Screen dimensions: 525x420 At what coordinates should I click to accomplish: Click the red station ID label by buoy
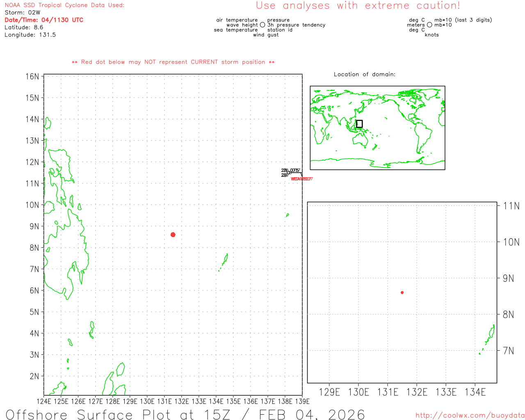tap(301, 179)
